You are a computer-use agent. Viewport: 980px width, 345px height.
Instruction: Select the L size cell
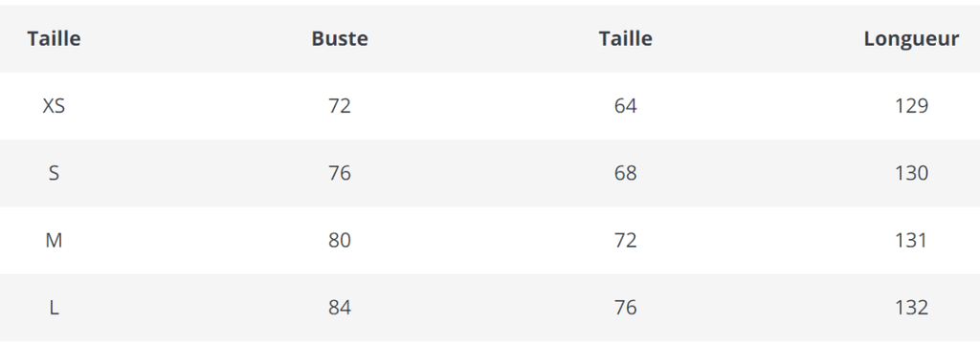click(x=54, y=308)
